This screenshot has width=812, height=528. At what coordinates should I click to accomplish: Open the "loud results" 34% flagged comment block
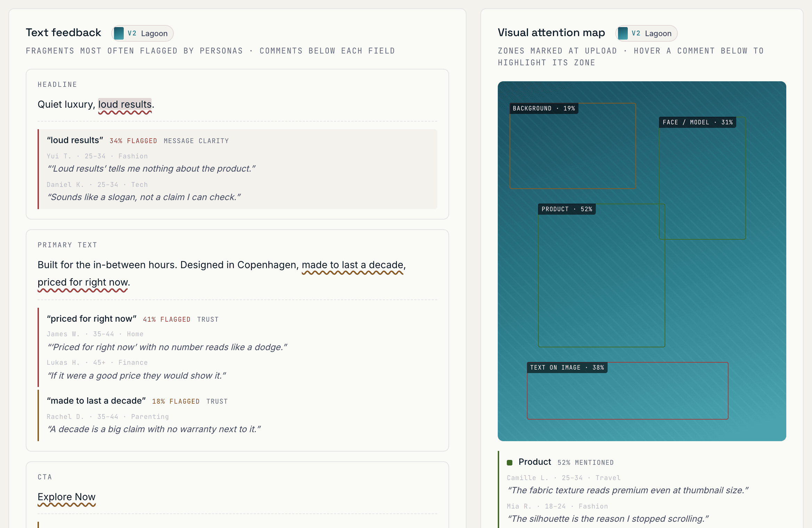point(237,169)
